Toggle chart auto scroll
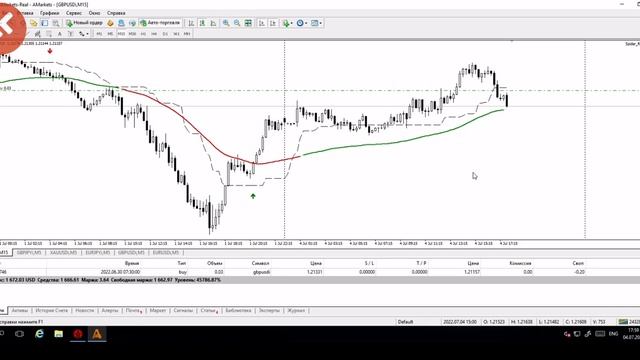Image resolution: width=640 pixels, height=360 pixels. point(262,23)
